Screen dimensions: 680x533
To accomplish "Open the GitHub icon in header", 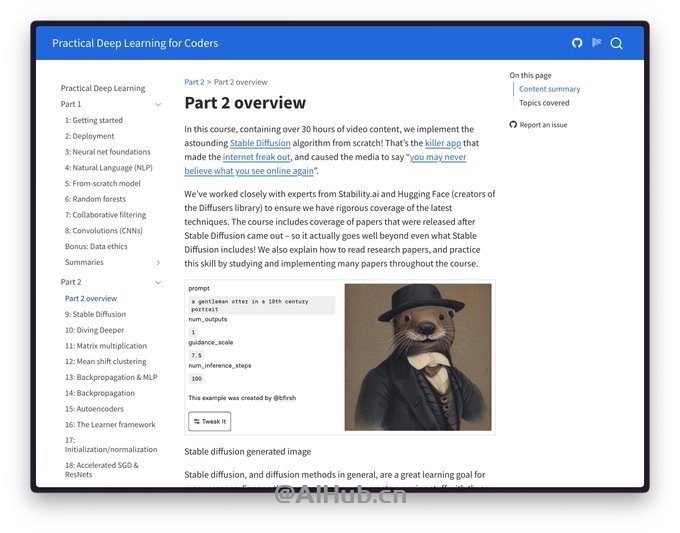I will (x=577, y=43).
